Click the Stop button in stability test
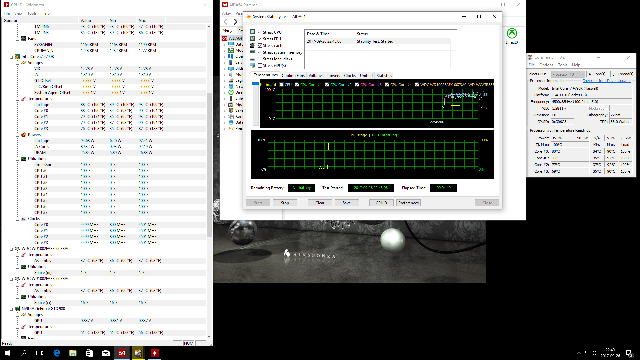The image size is (640, 360). 284,202
